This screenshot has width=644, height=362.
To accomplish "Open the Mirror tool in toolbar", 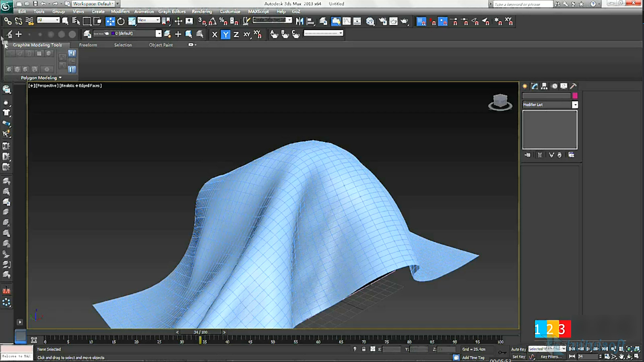I will (x=299, y=21).
